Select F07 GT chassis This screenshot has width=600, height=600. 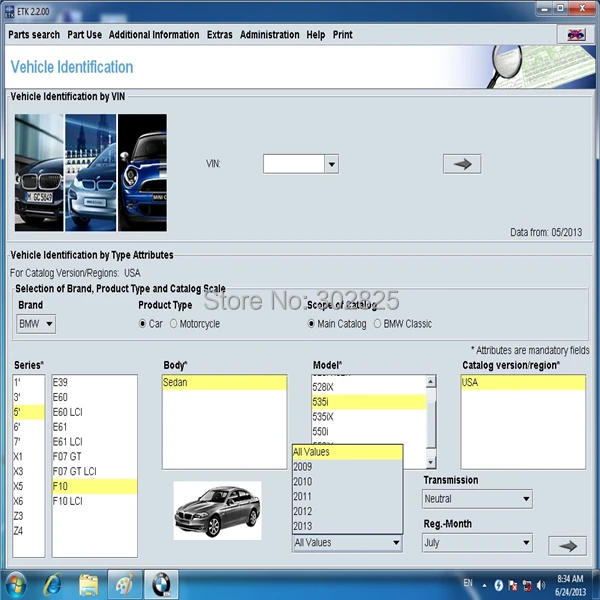point(95,457)
